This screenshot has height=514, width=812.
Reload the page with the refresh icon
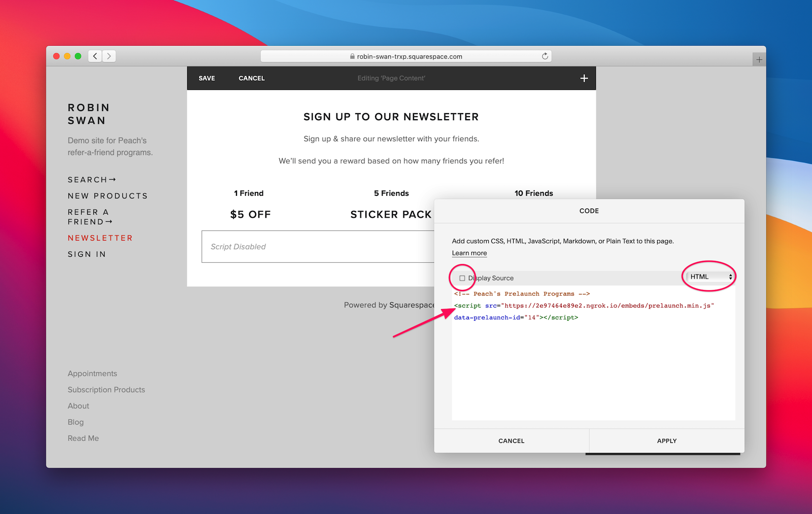coord(545,56)
